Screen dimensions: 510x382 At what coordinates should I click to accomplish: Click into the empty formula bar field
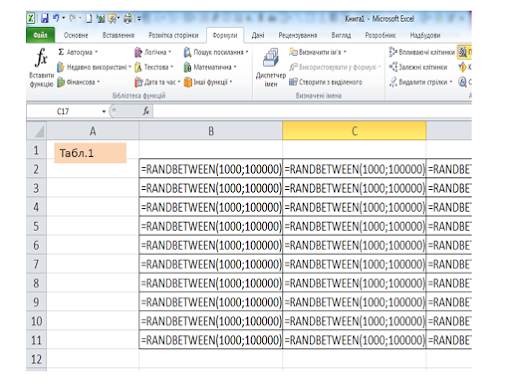(312, 111)
